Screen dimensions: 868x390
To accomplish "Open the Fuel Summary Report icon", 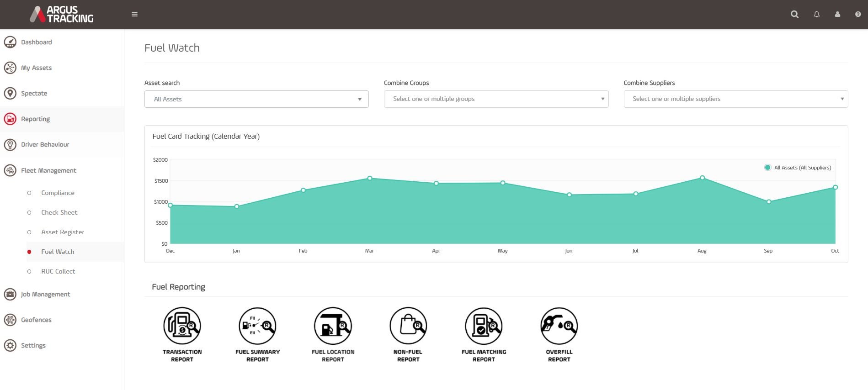I will pyautogui.click(x=257, y=326).
